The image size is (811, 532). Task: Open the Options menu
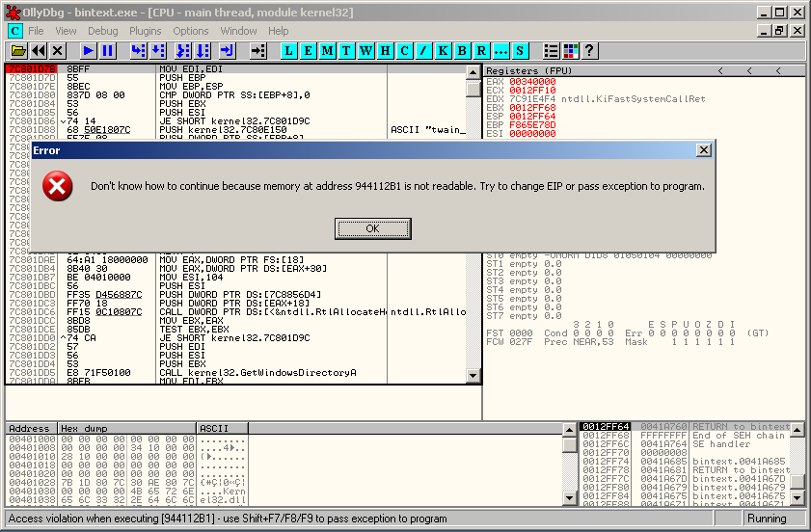[191, 31]
